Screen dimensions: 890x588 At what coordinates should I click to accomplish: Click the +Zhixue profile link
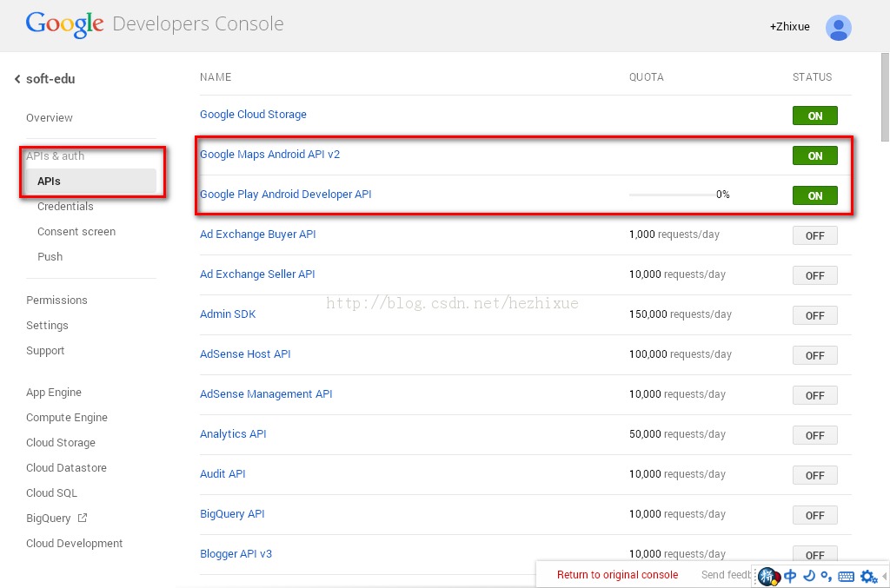789,27
